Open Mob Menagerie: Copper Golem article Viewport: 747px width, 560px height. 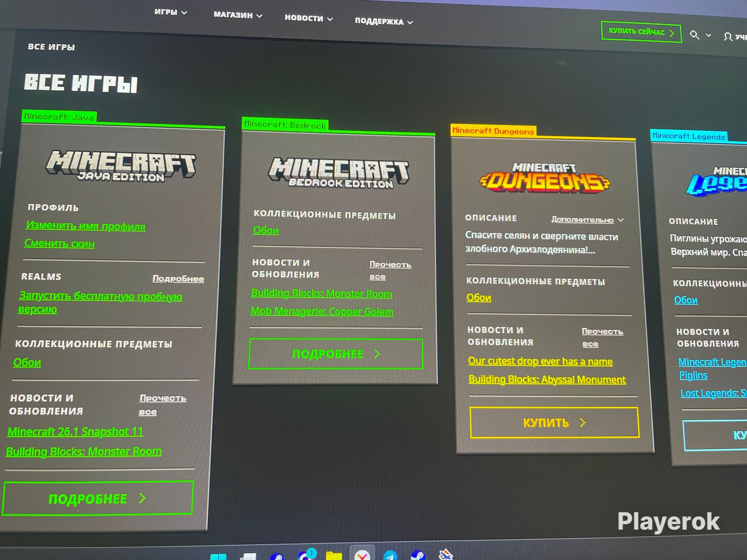click(x=322, y=311)
